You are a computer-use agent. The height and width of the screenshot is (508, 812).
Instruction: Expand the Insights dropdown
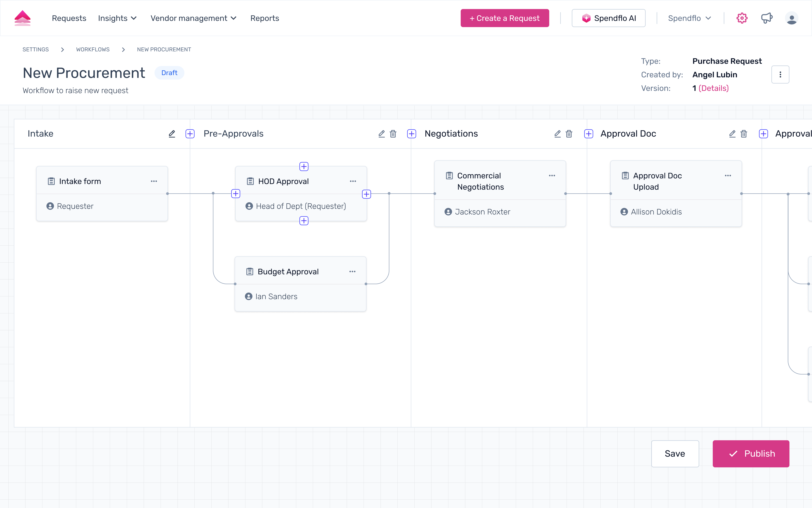pos(117,18)
